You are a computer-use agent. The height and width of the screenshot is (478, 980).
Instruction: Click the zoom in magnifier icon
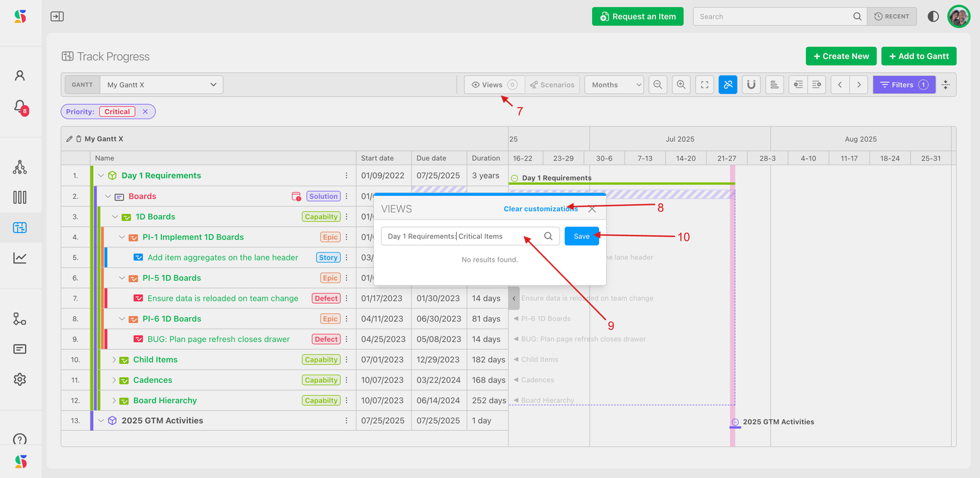681,85
